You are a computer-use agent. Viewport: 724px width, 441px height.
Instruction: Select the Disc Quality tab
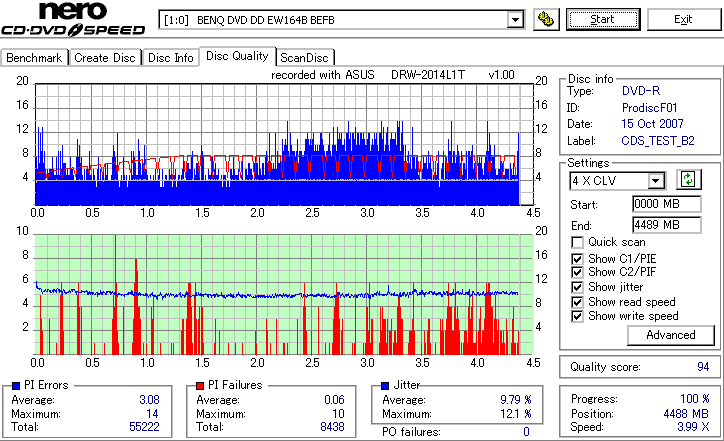pyautogui.click(x=237, y=56)
